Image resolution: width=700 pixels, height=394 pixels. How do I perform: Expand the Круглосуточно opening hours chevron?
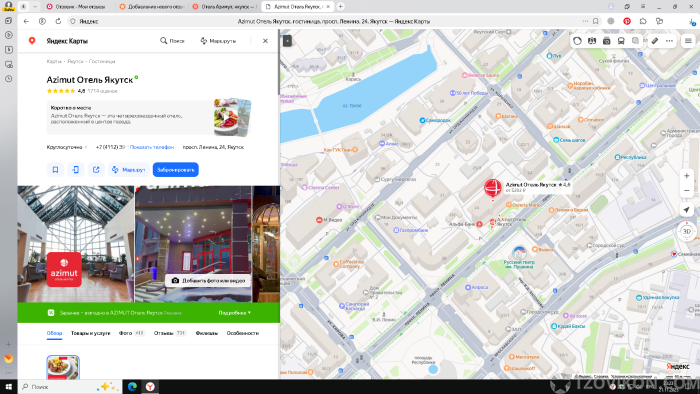(x=86, y=147)
